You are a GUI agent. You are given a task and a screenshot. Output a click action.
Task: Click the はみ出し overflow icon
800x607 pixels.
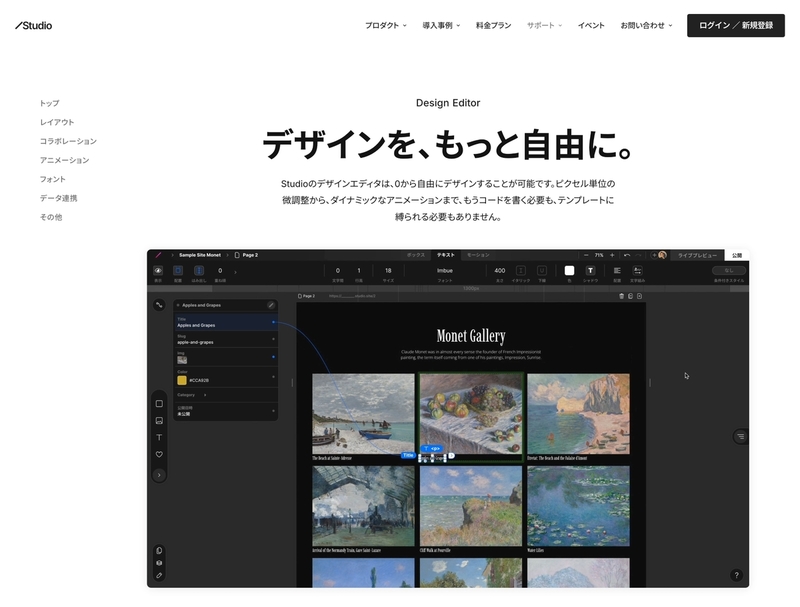[199, 270]
